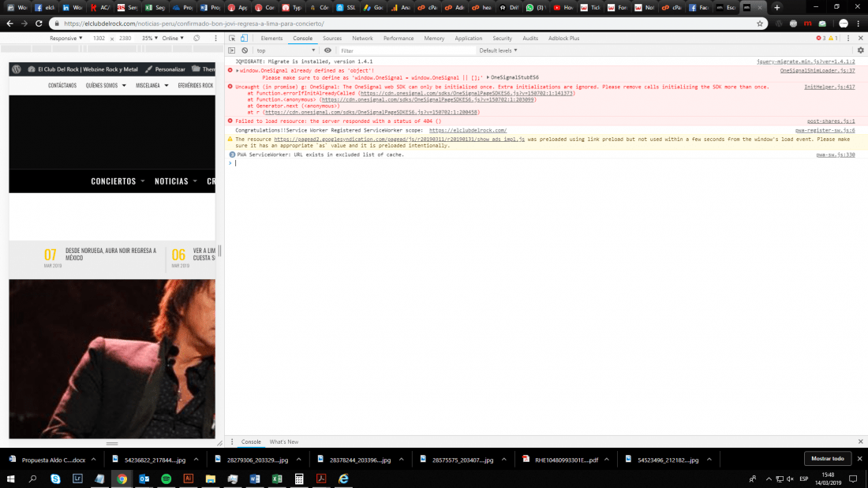Image resolution: width=868 pixels, height=488 pixels.
Task: Open the pwa-sw.js:330 source link
Action: tap(836, 155)
